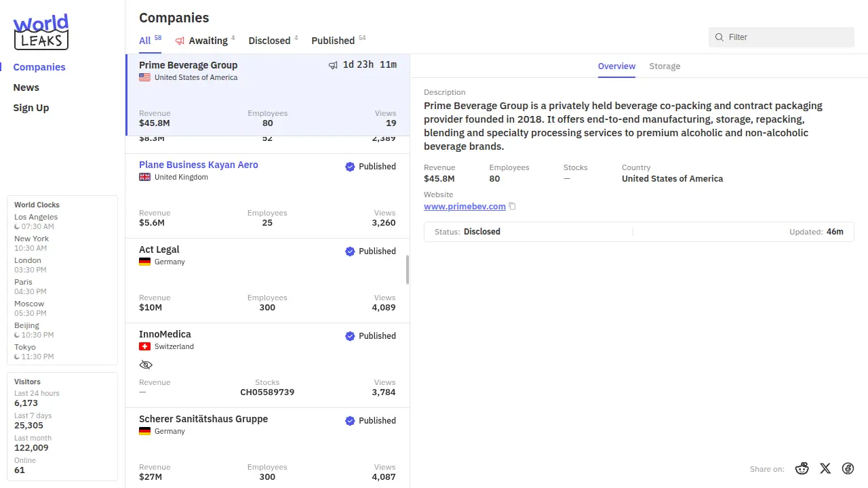Open the Plane Business Kayan Aero entry
This screenshot has width=868, height=488.
[x=199, y=165]
